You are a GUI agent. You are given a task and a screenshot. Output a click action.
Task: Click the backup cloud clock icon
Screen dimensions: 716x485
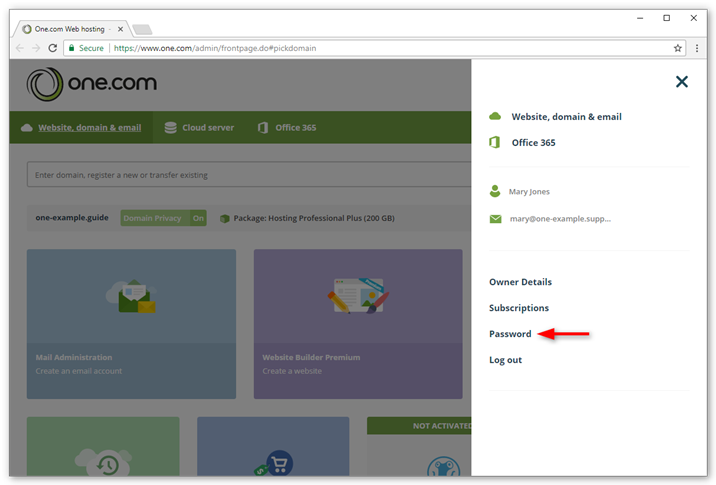[103, 461]
